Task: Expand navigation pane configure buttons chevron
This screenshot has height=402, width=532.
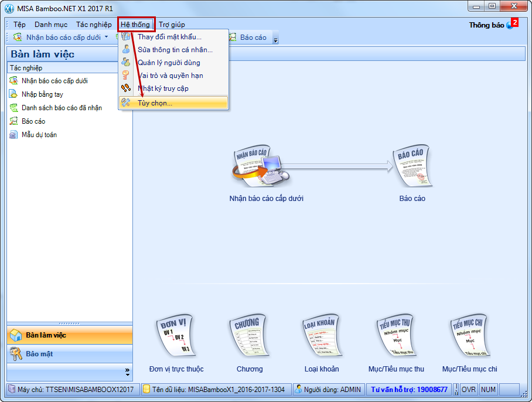Action: point(127,372)
